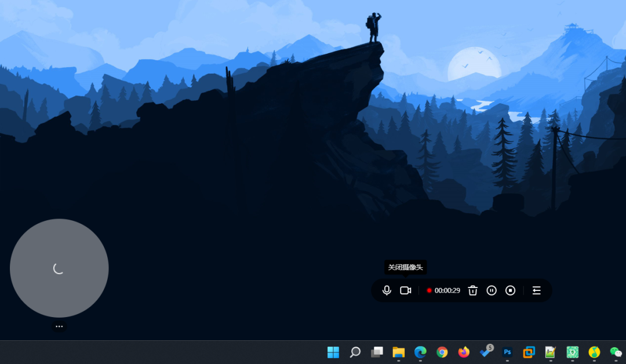Pause the screen recording
The height and width of the screenshot is (364, 626).
pos(492,290)
